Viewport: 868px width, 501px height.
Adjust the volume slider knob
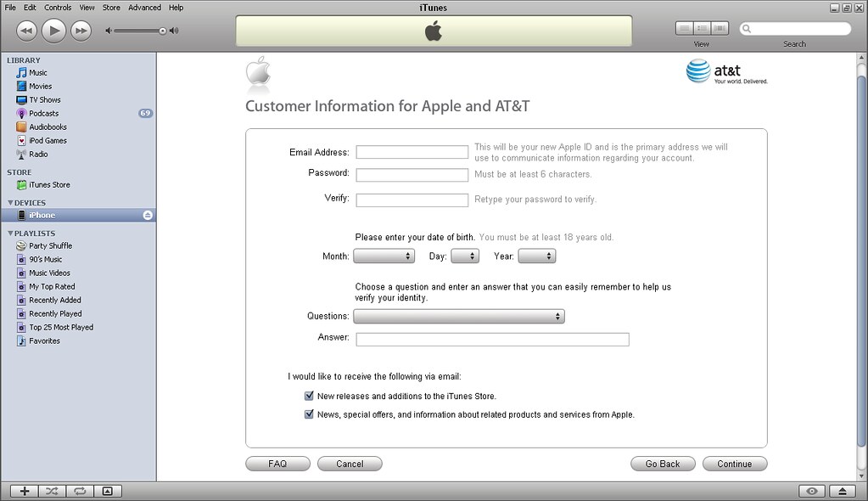pos(163,31)
